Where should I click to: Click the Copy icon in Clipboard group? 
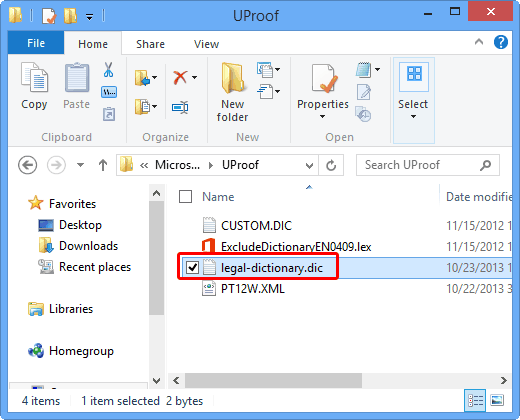pyautogui.click(x=34, y=77)
